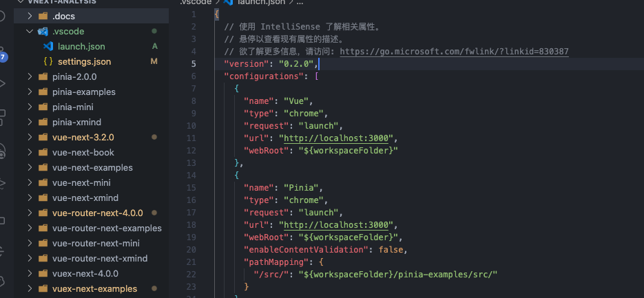Click the "0.2.0" version value
The width and height of the screenshot is (644, 298).
pos(296,64)
